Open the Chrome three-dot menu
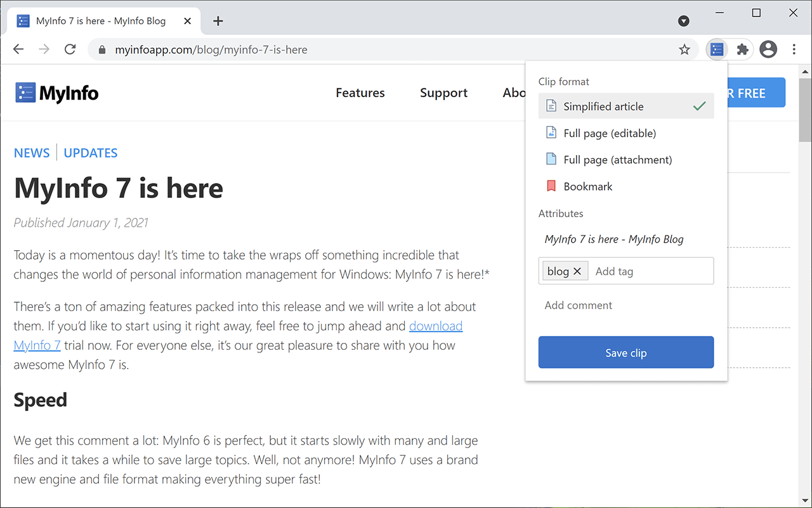This screenshot has width=812, height=508. (x=794, y=50)
